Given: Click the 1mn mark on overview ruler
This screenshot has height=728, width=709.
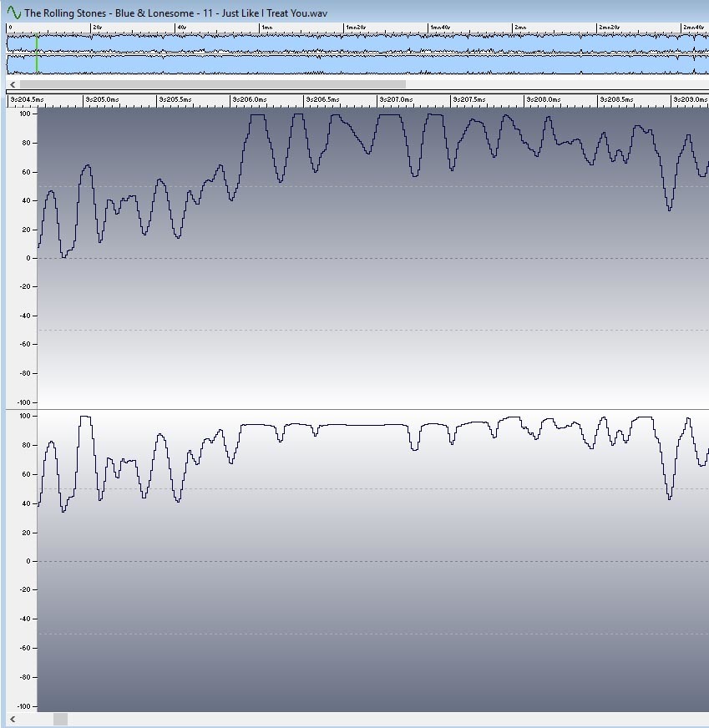Looking at the screenshot, I should (267, 28).
